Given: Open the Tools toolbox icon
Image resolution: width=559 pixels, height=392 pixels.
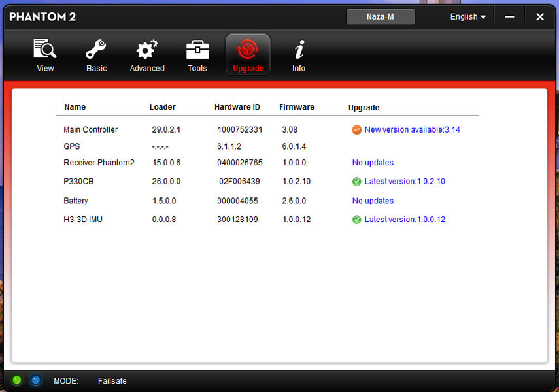Looking at the screenshot, I should [197, 49].
